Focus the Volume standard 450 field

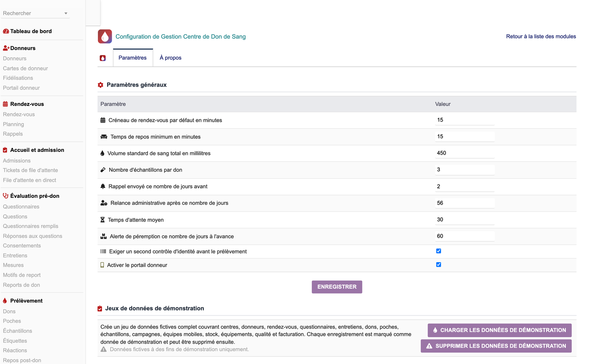(x=465, y=153)
